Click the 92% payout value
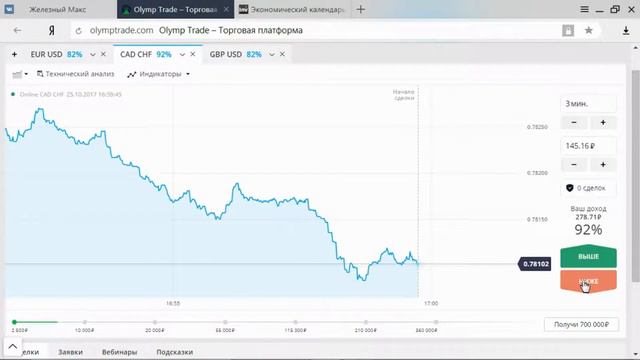640x360 pixels. [588, 230]
